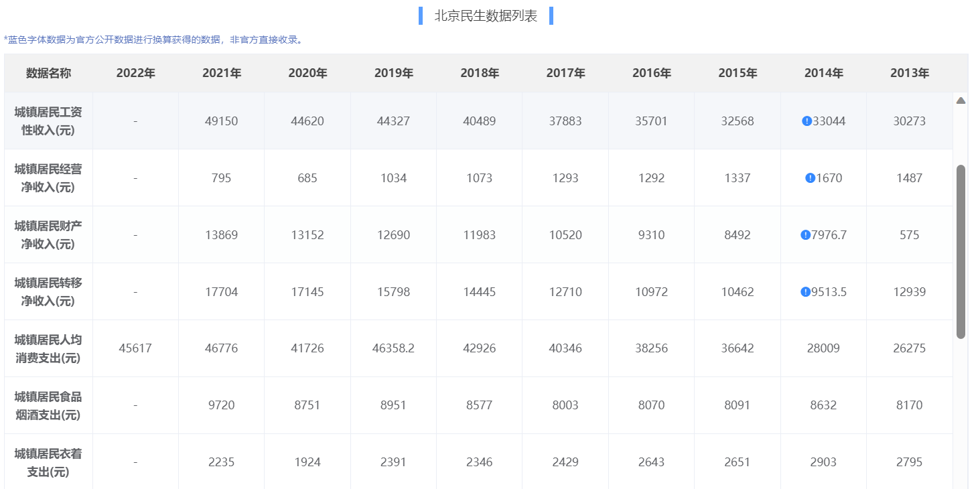Click the table's vertical scrollbar thumb
Screen dimensions: 980x489
pos(961,252)
